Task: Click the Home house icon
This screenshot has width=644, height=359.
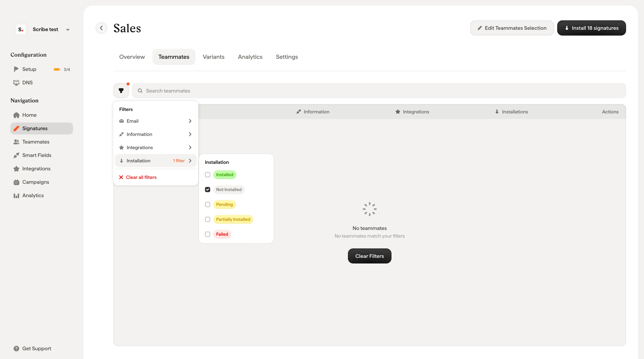Action: pos(16,115)
